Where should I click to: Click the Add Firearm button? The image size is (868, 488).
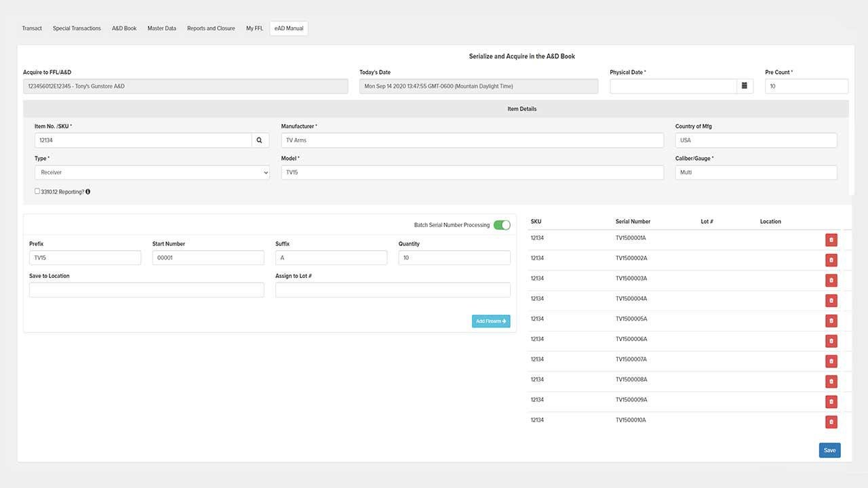(x=491, y=321)
